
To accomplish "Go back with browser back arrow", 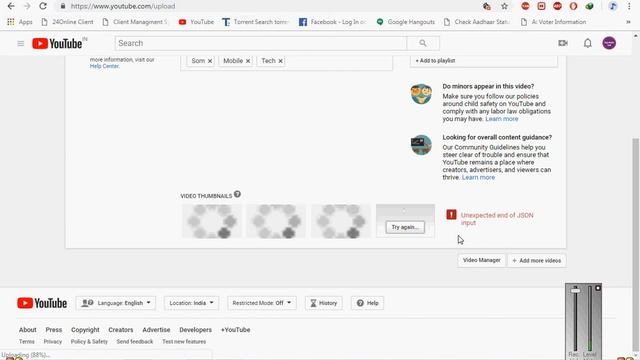I will (11, 6).
